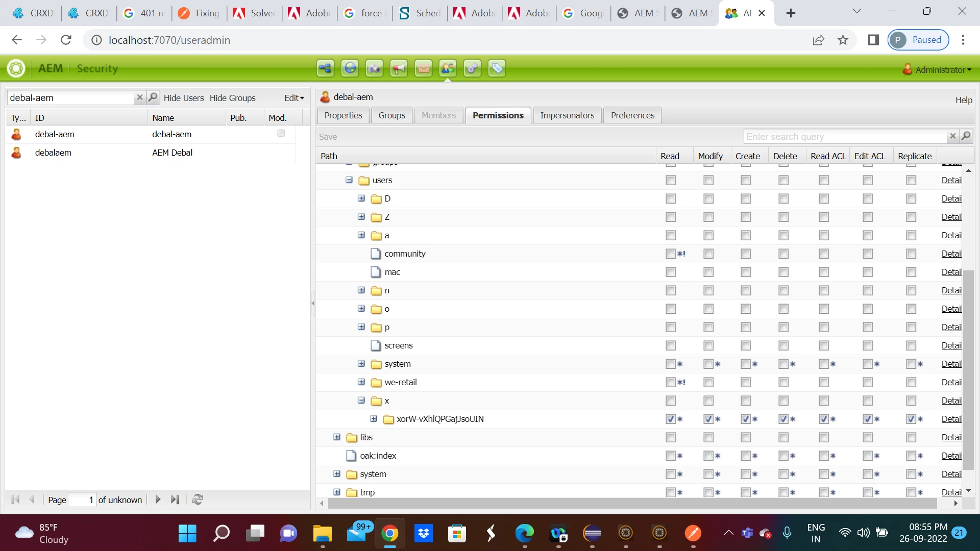Refresh the user list with reload icon
The height and width of the screenshot is (551, 980).
coord(198,499)
